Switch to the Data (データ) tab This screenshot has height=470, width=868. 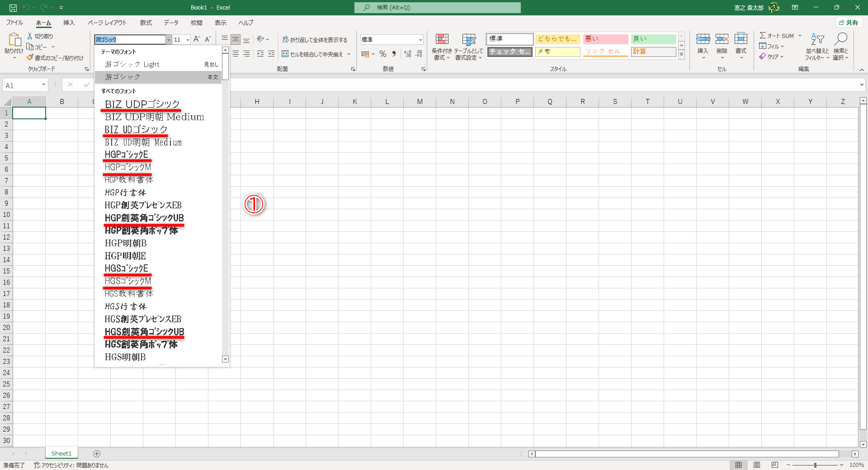171,23
